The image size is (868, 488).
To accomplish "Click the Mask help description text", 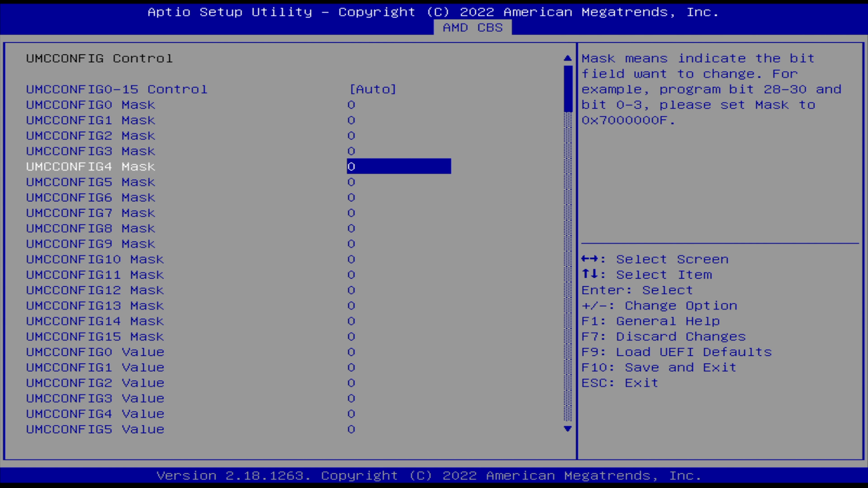I will click(712, 89).
